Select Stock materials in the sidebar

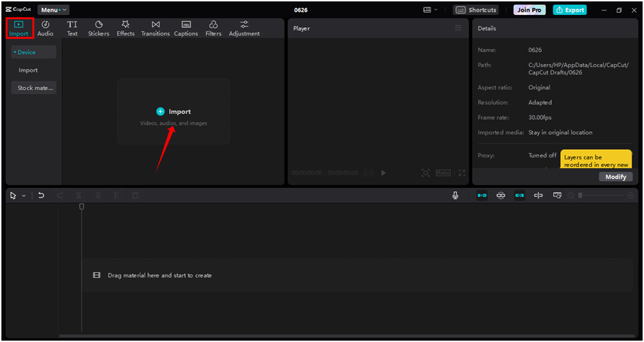pyautogui.click(x=33, y=88)
